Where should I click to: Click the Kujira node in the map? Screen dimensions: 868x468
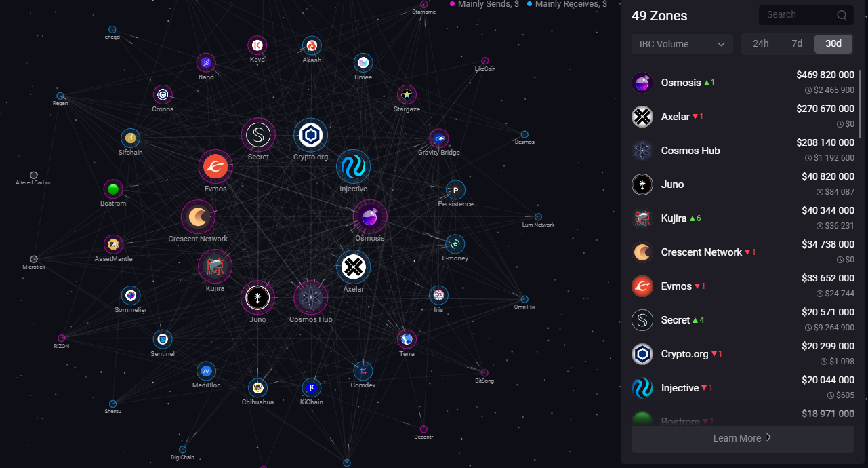[x=215, y=266]
